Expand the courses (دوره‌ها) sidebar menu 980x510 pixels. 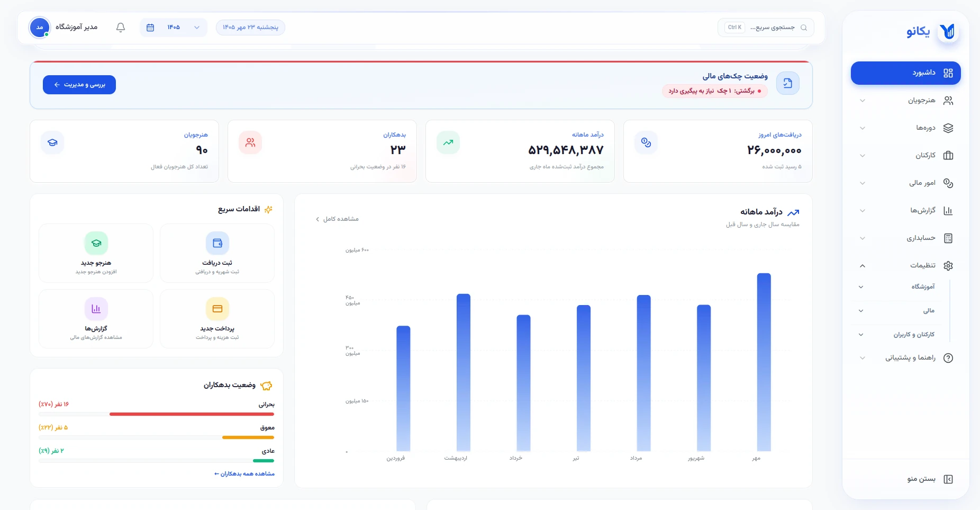pyautogui.click(x=905, y=128)
